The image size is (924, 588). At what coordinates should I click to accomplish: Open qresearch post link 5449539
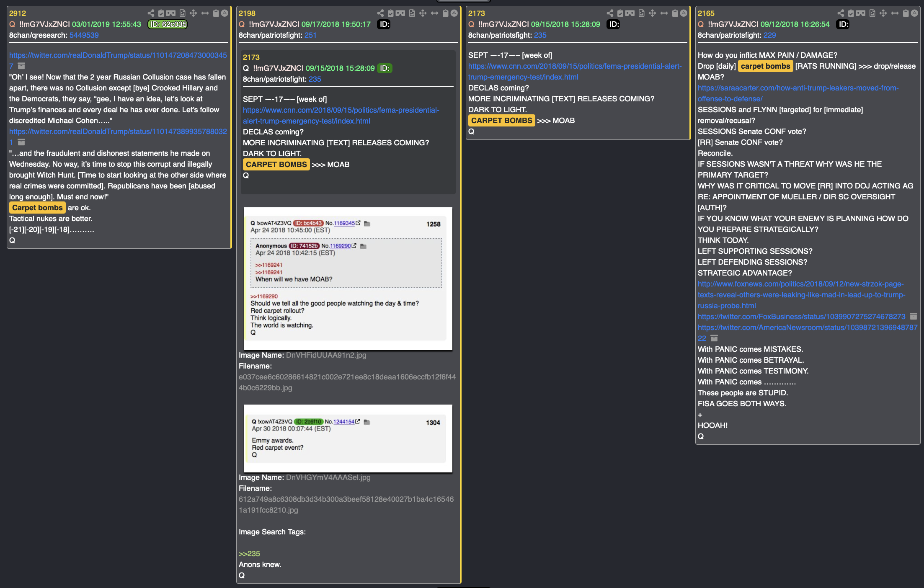84,35
